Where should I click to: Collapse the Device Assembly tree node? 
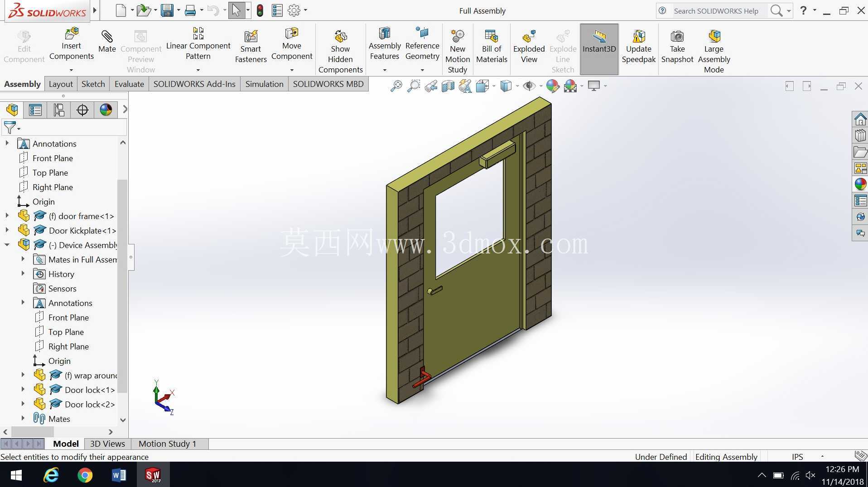tap(7, 245)
